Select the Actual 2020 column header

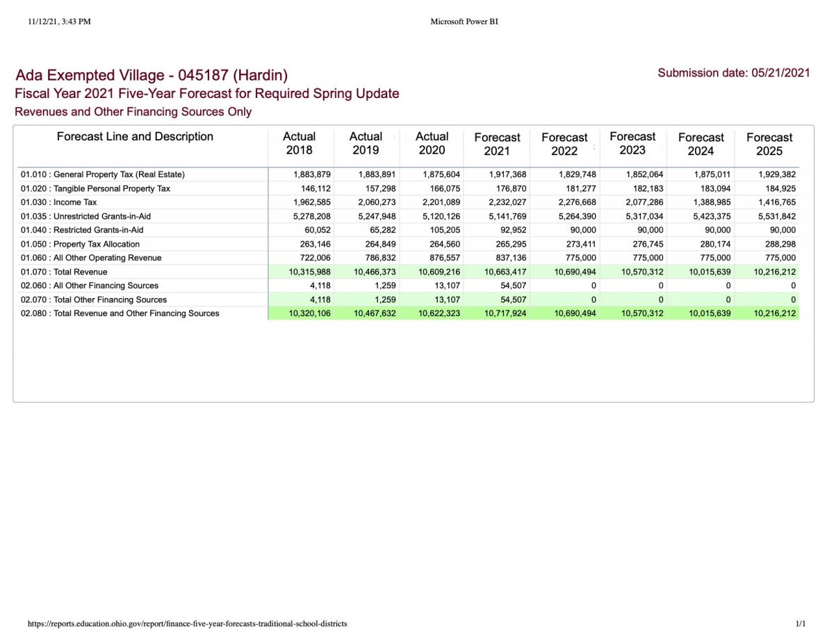click(432, 143)
